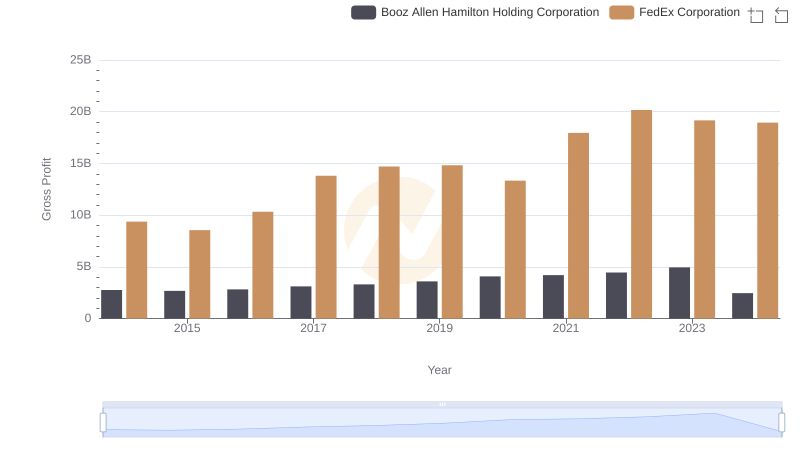
Task: Click the 5B y-axis label
Action: tap(84, 266)
